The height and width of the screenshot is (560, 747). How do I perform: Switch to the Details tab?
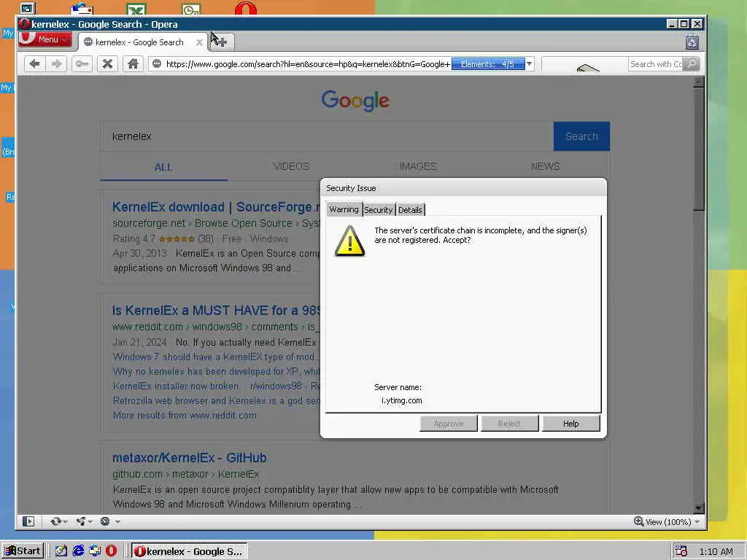tap(410, 210)
